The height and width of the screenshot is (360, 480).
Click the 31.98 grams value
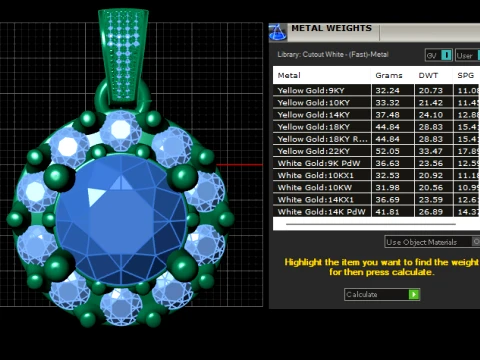pos(387,188)
